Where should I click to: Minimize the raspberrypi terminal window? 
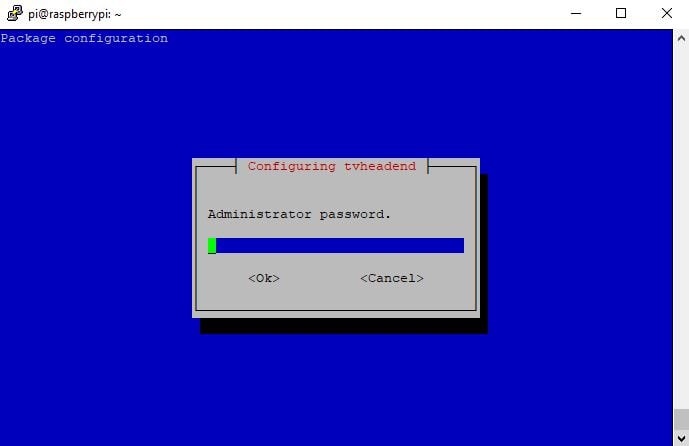coord(576,13)
